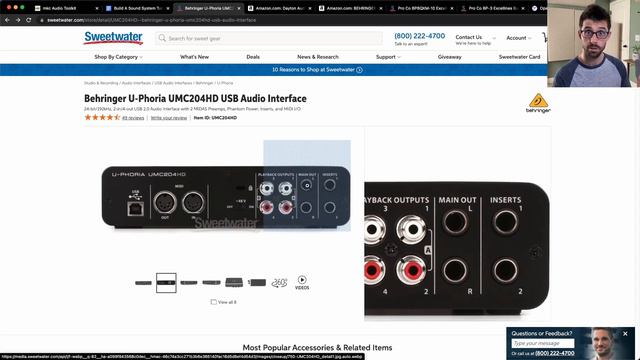Click USB Audio Interfaces breadcrumb
The height and width of the screenshot is (360, 640).
coord(173,83)
